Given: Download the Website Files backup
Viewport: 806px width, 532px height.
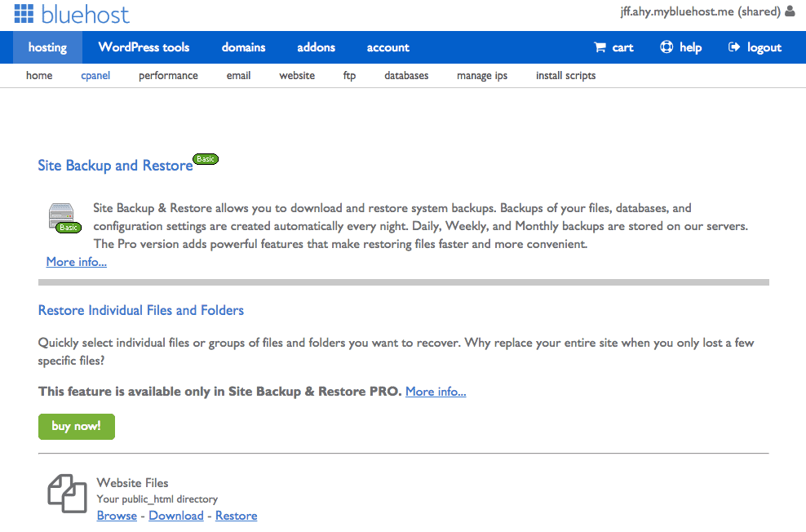Looking at the screenshot, I should tap(175, 516).
